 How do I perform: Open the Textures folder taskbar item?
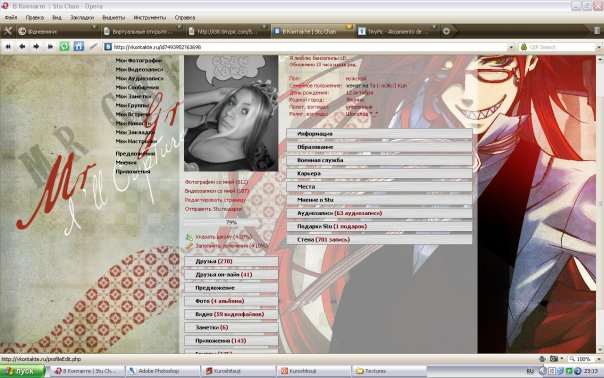[x=389, y=371]
